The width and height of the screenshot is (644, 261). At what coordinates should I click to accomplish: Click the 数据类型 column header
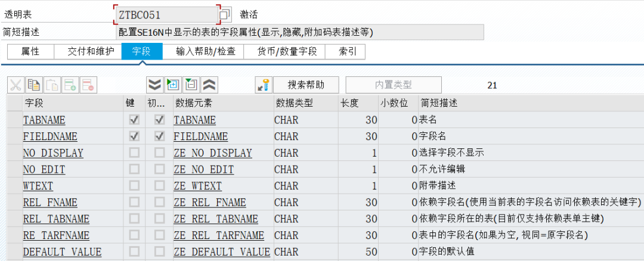306,103
